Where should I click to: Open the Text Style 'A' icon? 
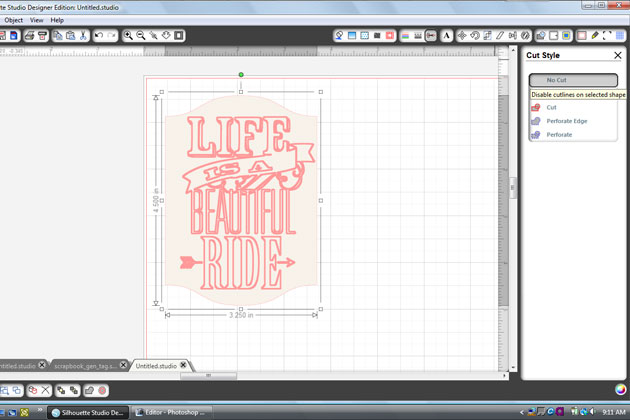click(447, 36)
